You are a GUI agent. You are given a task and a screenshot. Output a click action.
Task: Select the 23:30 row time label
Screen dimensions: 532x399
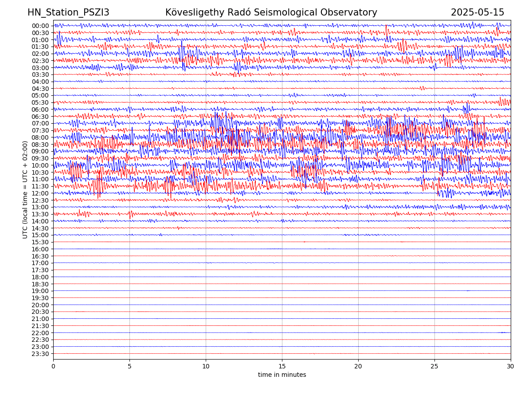pos(40,354)
